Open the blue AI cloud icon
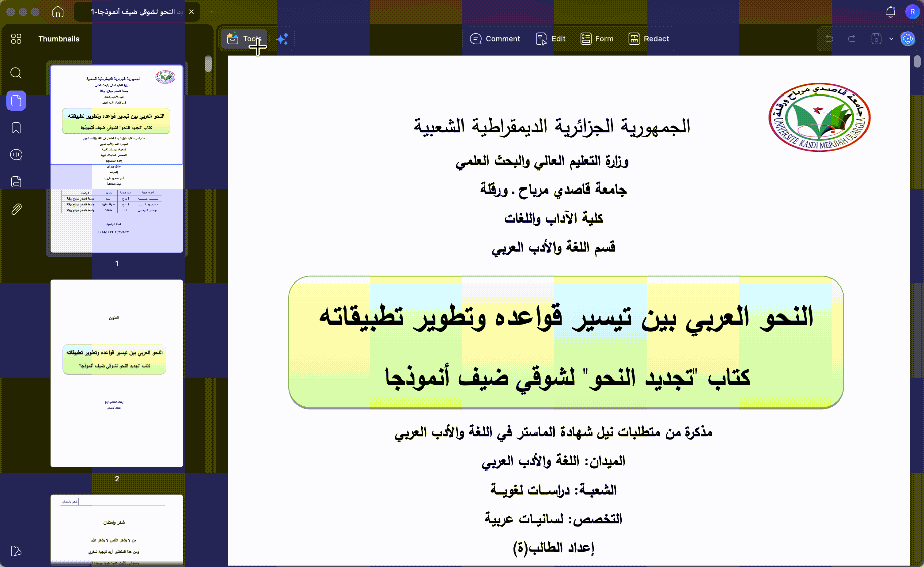Image resolution: width=924 pixels, height=567 pixels. 908,39
